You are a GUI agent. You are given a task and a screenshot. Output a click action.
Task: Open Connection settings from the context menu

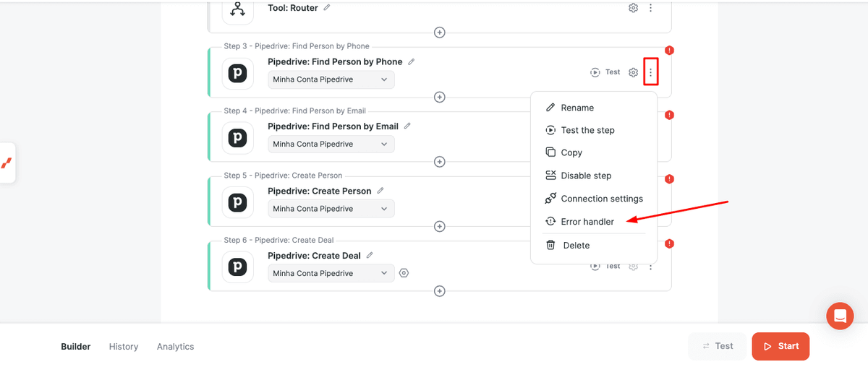click(594, 199)
